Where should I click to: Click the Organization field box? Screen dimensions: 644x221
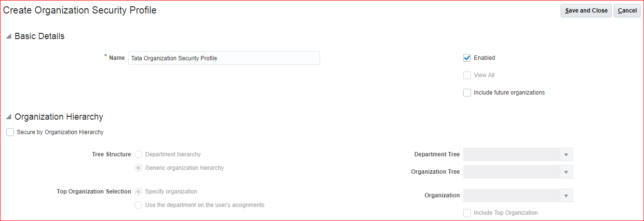click(x=511, y=195)
